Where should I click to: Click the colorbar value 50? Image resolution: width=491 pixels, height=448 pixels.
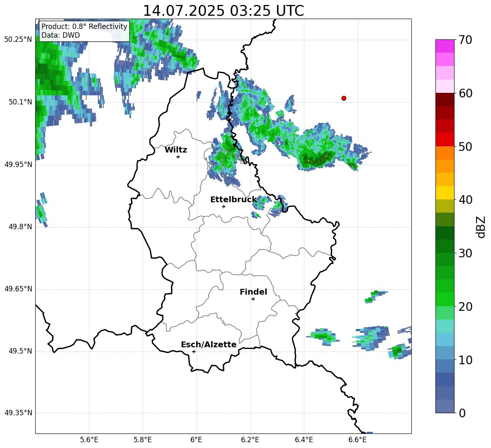[466, 146]
